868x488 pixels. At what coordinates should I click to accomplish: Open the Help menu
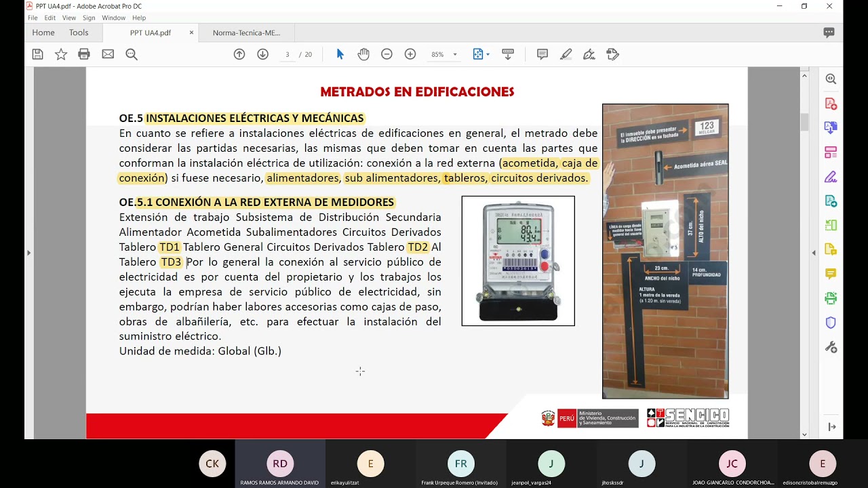139,18
